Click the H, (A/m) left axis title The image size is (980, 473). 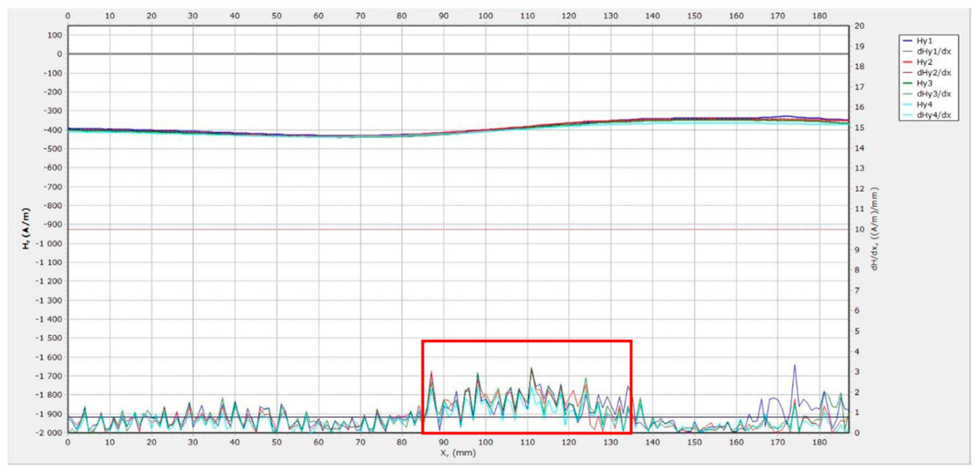pyautogui.click(x=26, y=228)
